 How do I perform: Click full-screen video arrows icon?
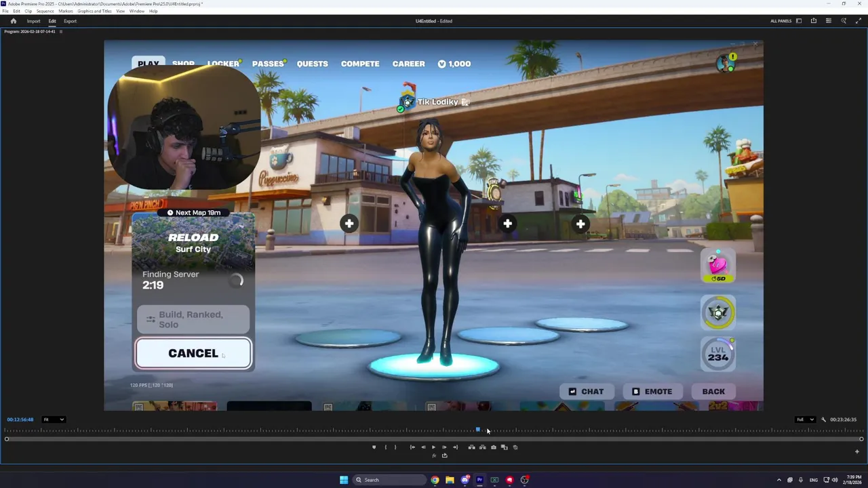859,21
